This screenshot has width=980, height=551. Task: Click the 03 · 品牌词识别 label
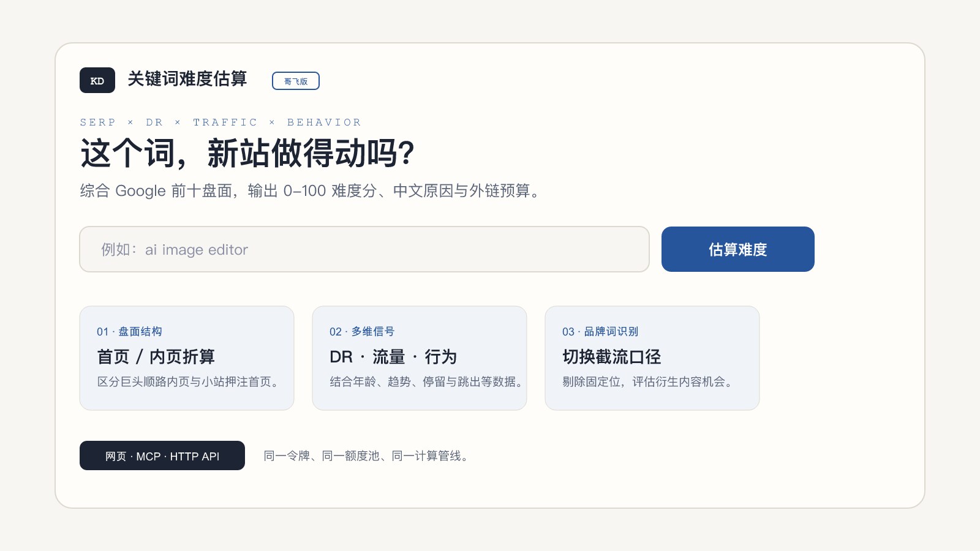click(600, 331)
